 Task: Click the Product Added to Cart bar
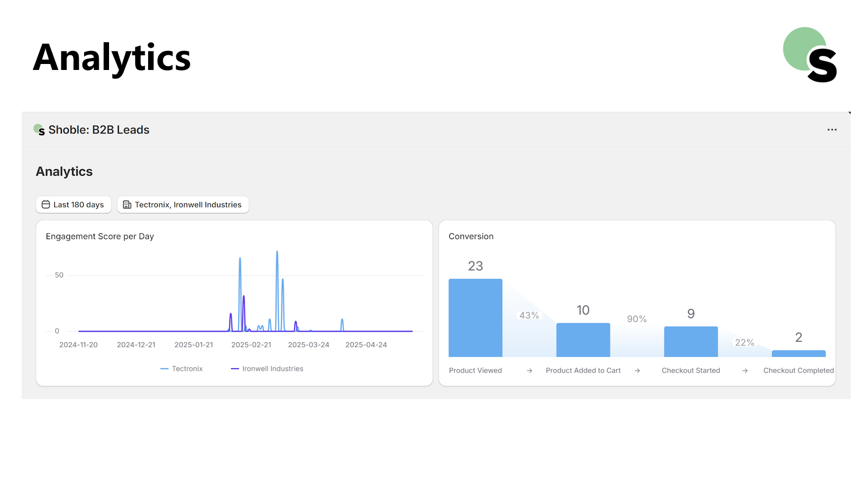click(x=583, y=340)
